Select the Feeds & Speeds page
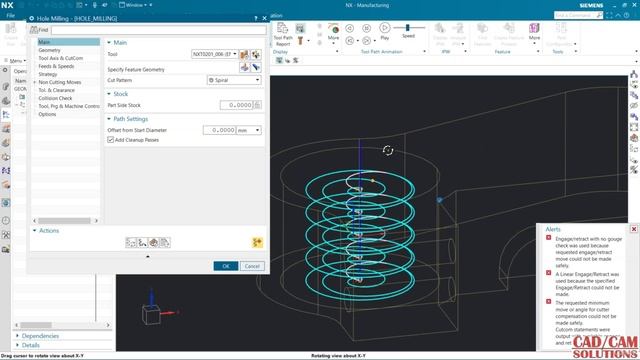640x360 pixels. pos(56,66)
